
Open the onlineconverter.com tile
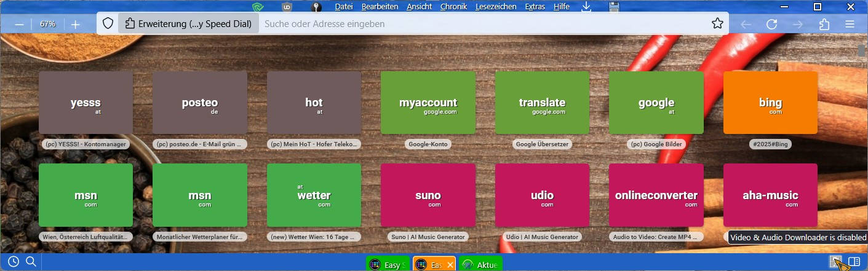[x=656, y=195]
